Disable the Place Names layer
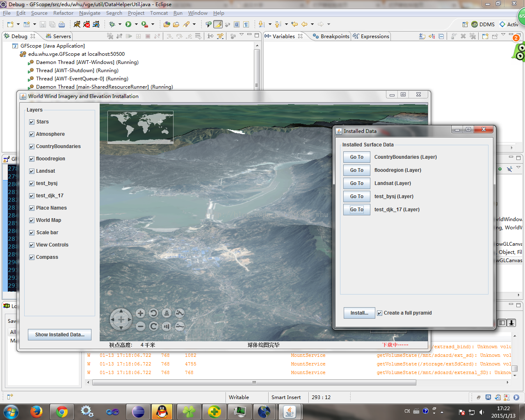Screen dimensions: 525x420 pyautogui.click(x=32, y=208)
